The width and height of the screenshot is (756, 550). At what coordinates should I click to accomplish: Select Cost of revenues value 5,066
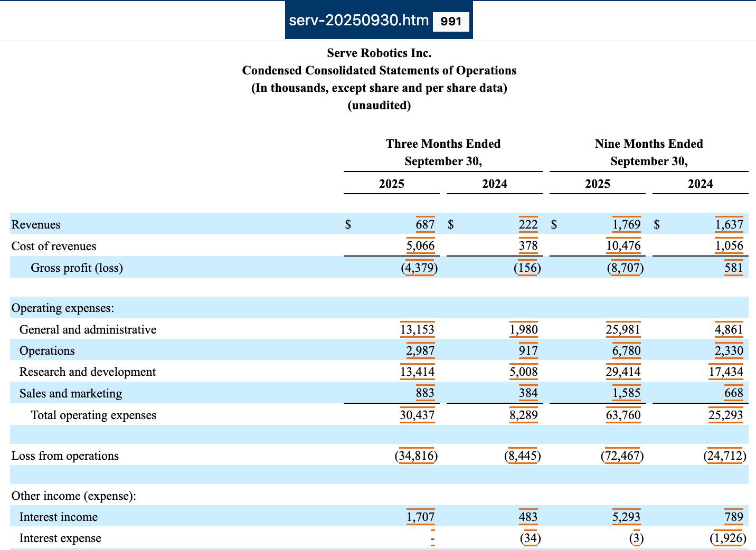point(420,246)
